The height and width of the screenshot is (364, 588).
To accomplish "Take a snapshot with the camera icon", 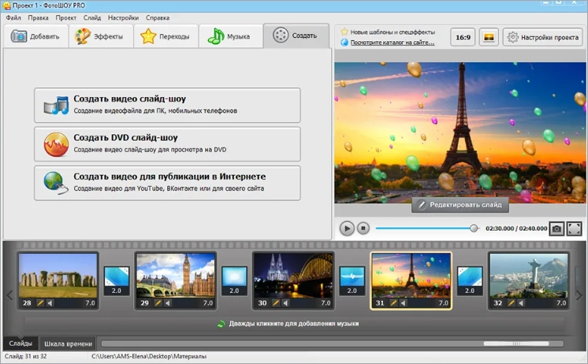I will [x=556, y=228].
